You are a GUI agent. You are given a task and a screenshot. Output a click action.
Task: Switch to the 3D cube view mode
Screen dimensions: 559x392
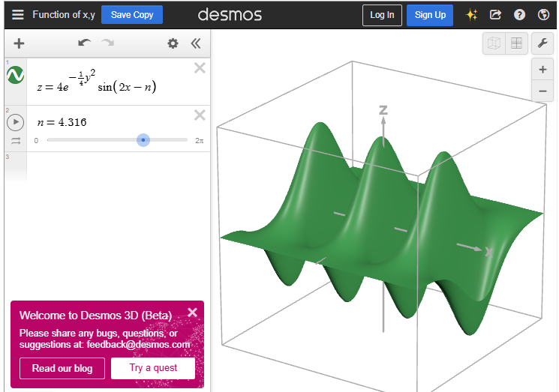click(x=494, y=43)
